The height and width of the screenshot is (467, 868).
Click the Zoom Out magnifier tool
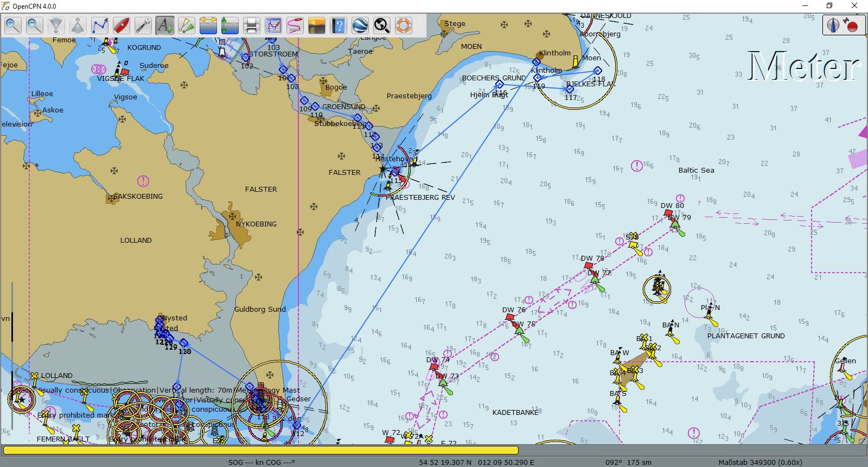click(35, 26)
